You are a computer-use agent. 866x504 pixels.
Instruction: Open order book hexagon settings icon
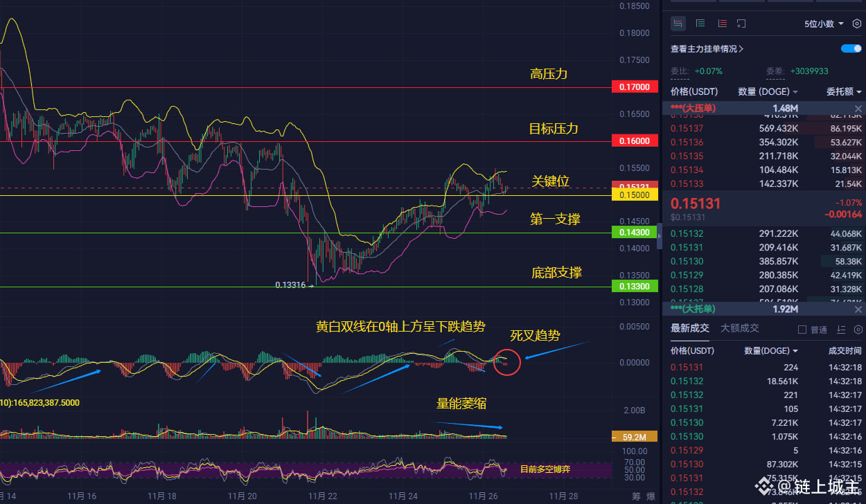tap(857, 24)
